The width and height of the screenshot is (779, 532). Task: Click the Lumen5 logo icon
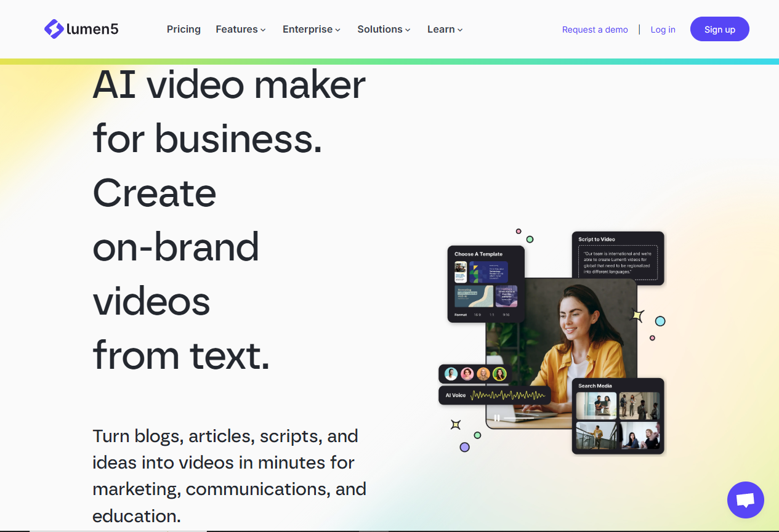[x=54, y=29]
